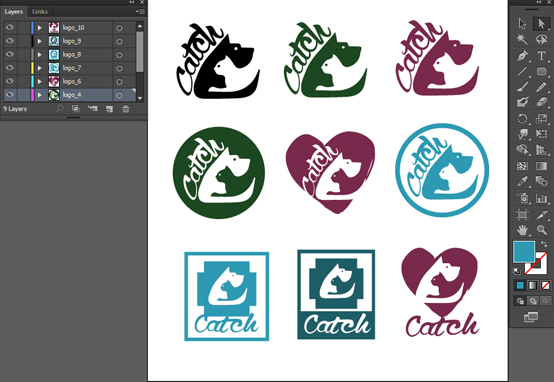This screenshot has height=382, width=554.
Task: Select the Slice tool
Action: coord(541,214)
